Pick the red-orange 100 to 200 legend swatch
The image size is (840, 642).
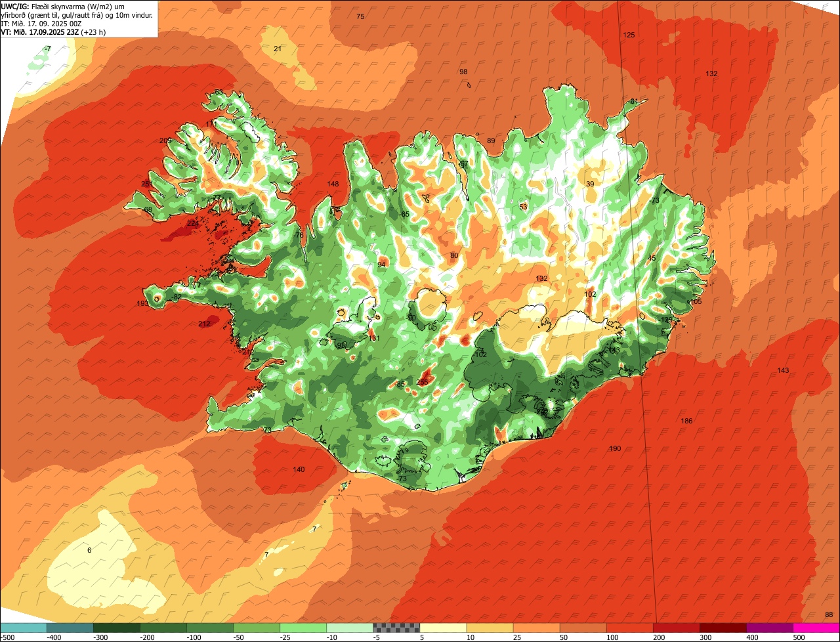629,628
